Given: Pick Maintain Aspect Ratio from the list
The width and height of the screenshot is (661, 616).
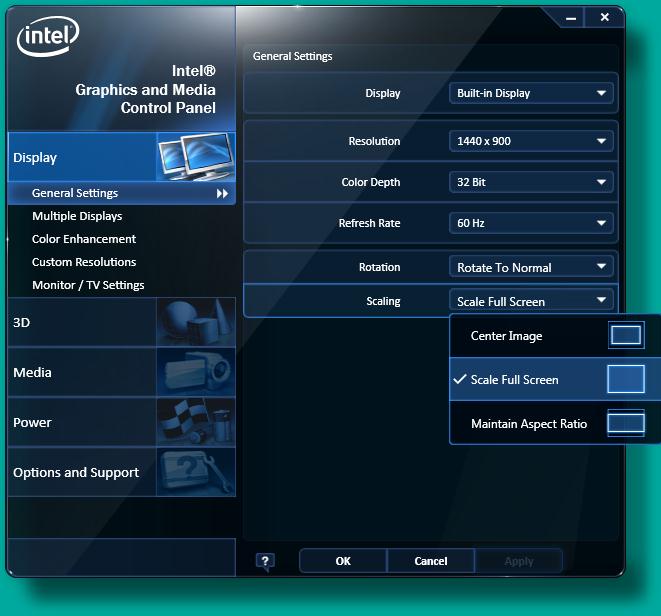Looking at the screenshot, I should pyautogui.click(x=528, y=424).
